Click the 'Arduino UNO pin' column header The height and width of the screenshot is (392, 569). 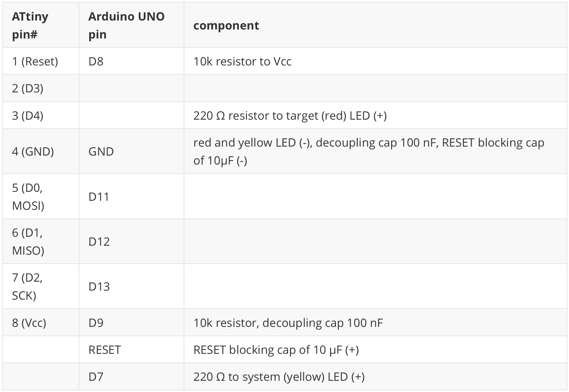pos(126,25)
